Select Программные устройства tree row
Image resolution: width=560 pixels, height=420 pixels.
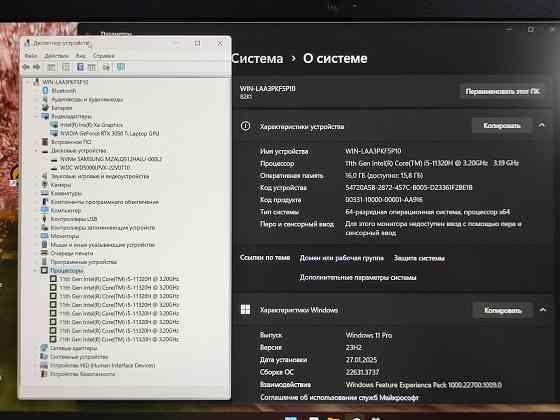[x=83, y=262]
